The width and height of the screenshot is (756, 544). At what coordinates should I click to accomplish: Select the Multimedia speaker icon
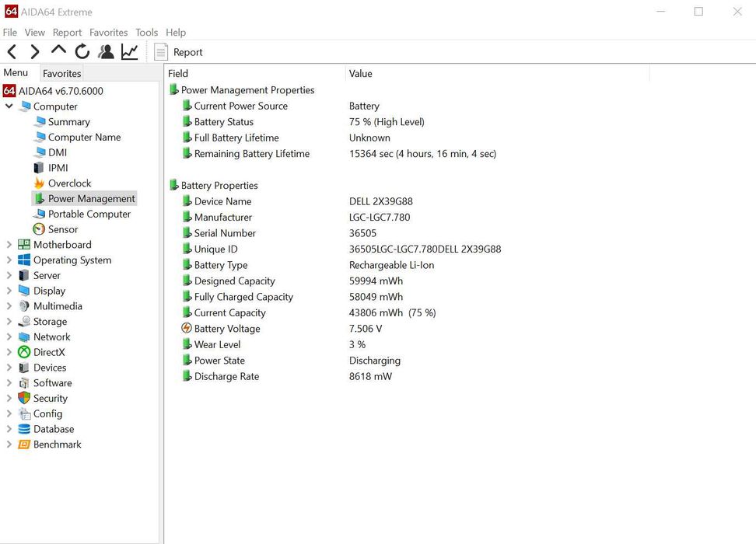[23, 306]
